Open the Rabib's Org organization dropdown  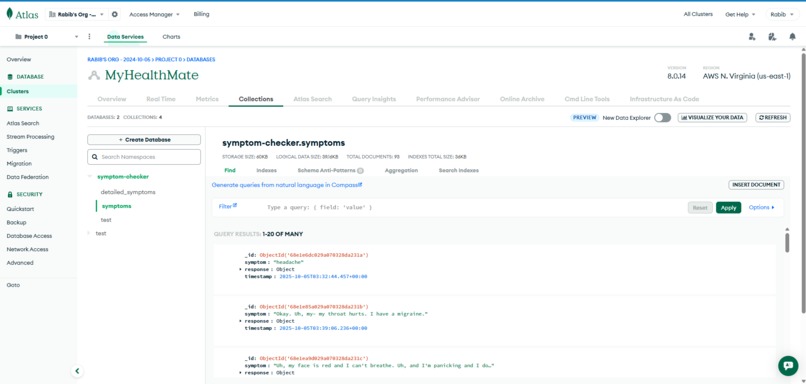coord(77,14)
